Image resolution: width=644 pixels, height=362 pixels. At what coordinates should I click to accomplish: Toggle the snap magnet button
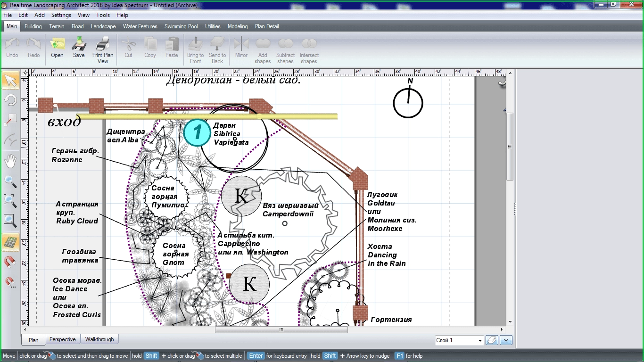click(10, 262)
